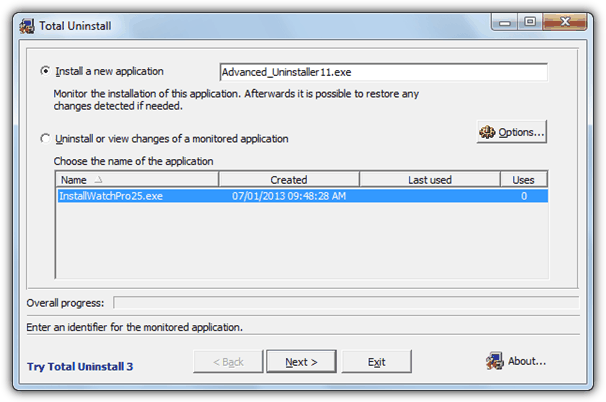Click the greyed-out Back button

[x=226, y=362]
